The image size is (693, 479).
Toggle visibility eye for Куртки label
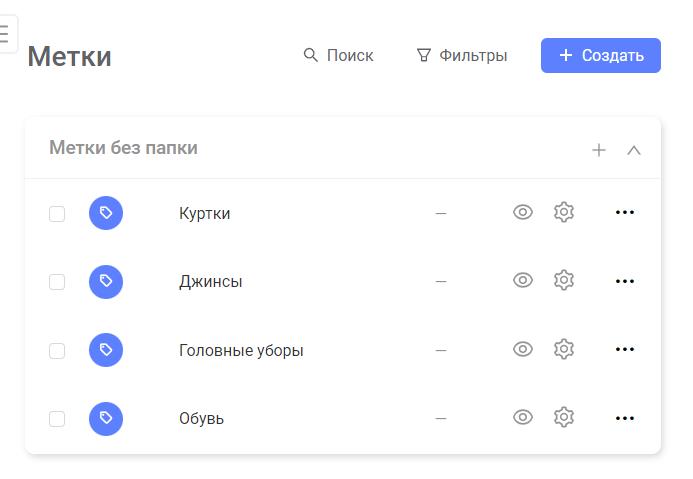point(523,212)
